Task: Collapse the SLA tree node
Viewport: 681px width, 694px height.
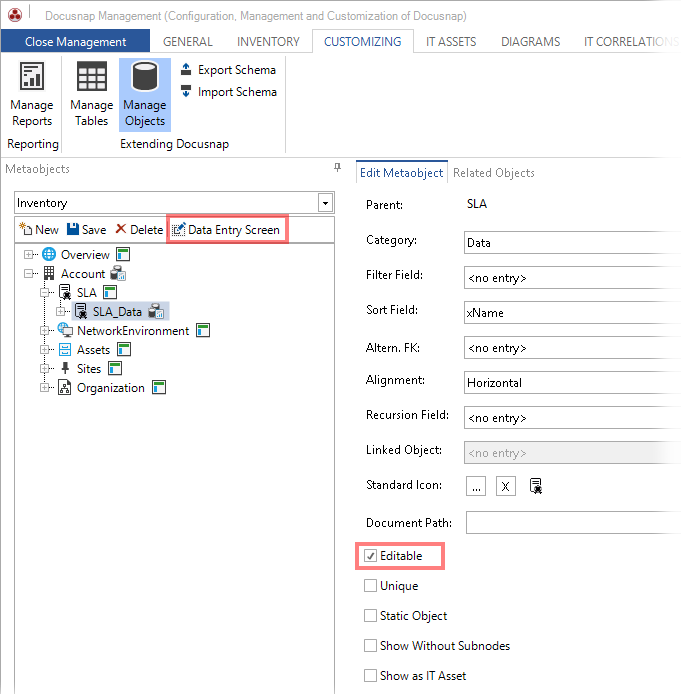Action: [44, 293]
